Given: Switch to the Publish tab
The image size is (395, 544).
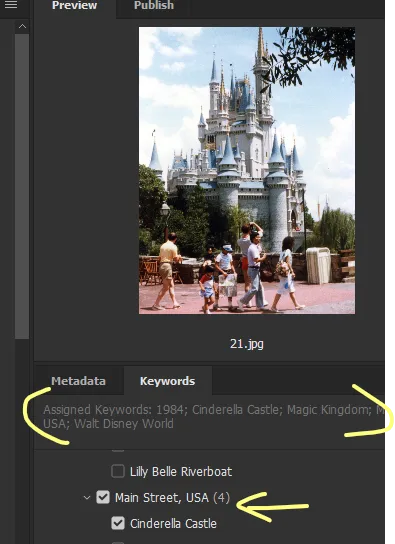Looking at the screenshot, I should click(154, 6).
